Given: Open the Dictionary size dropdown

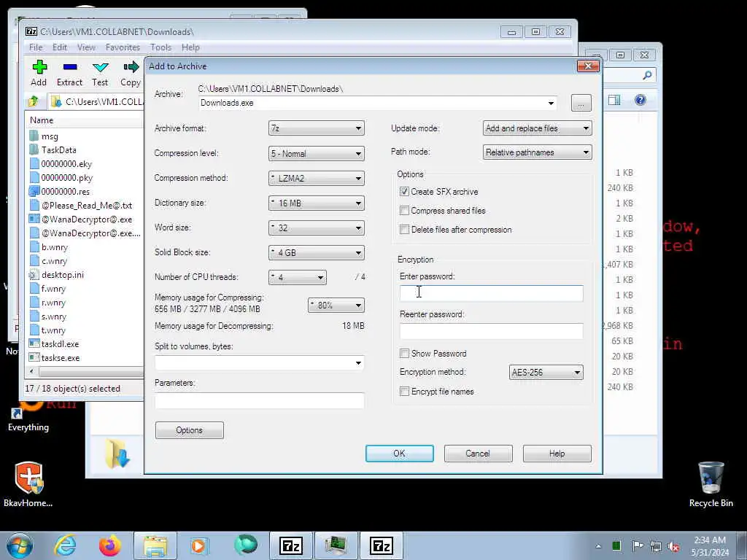Looking at the screenshot, I should pos(317,203).
